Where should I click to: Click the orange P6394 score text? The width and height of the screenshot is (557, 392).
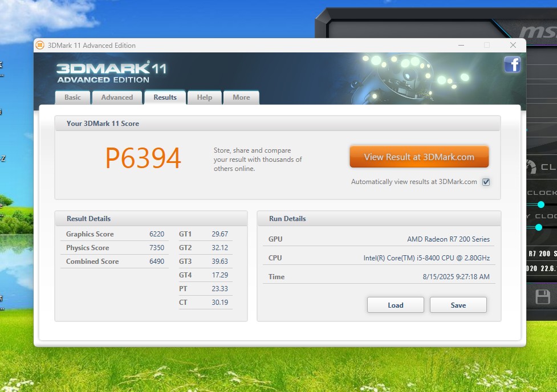click(143, 158)
